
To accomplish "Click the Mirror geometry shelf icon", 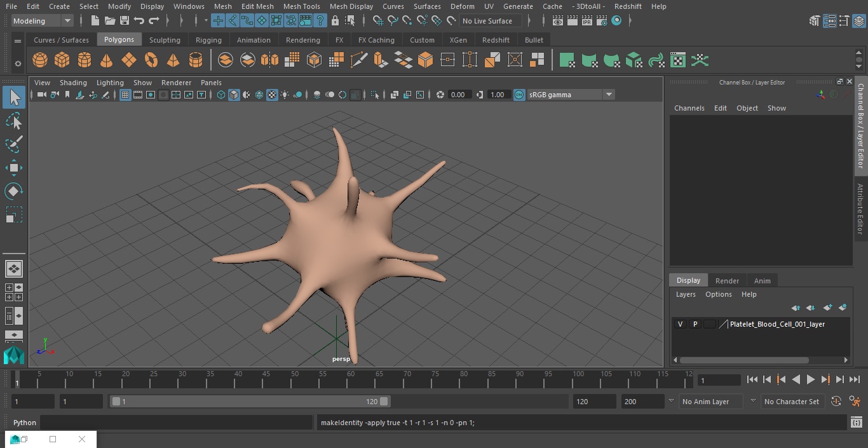I will point(269,60).
